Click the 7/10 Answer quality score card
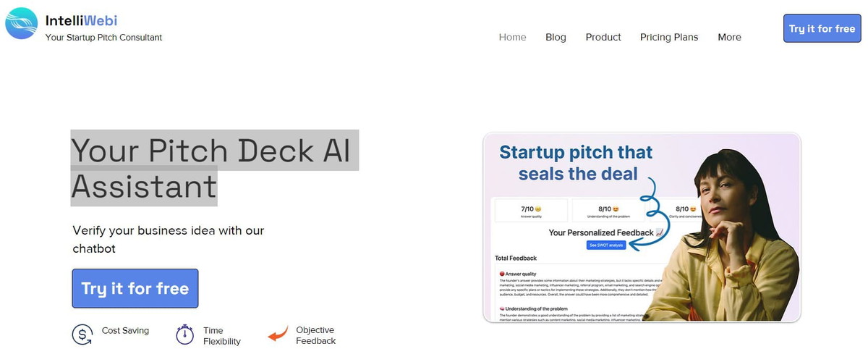Viewport: 868px width, 349px height. pos(531,211)
